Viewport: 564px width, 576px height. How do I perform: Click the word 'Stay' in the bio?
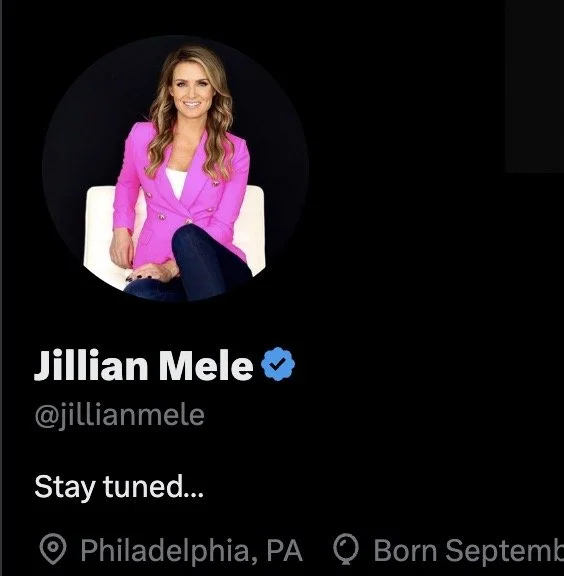[65, 487]
